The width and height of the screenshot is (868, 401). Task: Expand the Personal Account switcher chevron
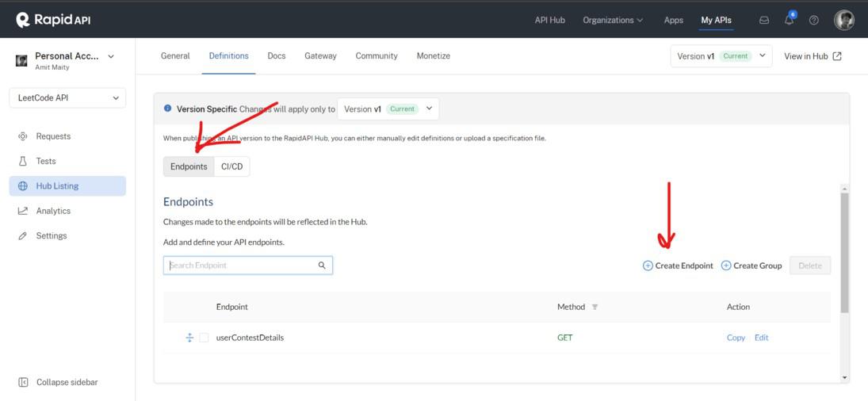point(111,56)
